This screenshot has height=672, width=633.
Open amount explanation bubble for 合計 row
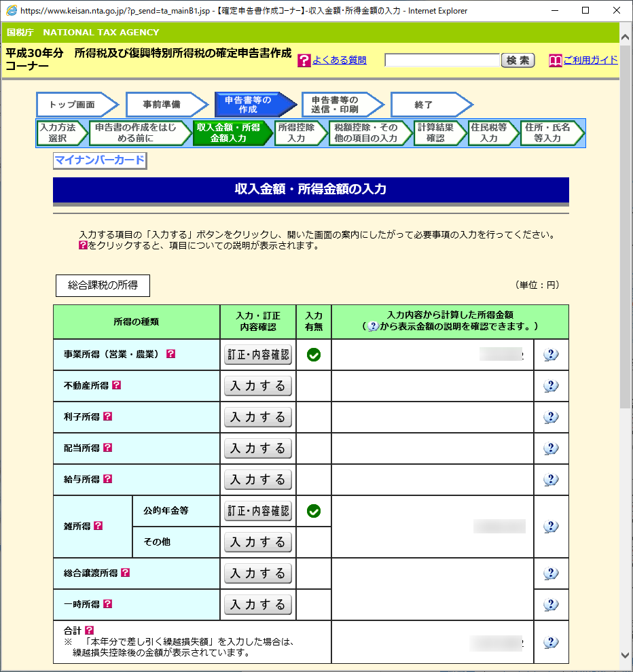pos(551,642)
